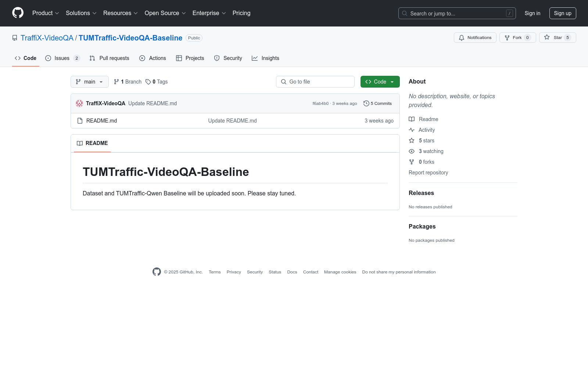Click the TraffiX-VideoQA commit author avatar
The height and width of the screenshot is (368, 588).
(79, 103)
